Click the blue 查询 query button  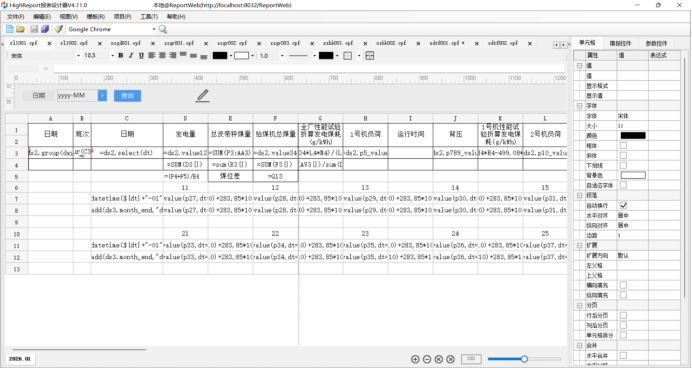(x=128, y=96)
